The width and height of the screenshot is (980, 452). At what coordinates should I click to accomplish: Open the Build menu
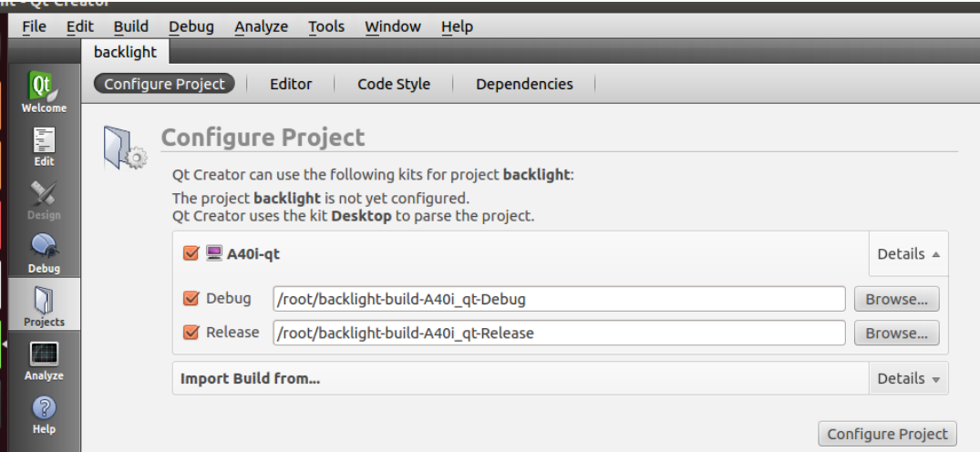point(131,26)
